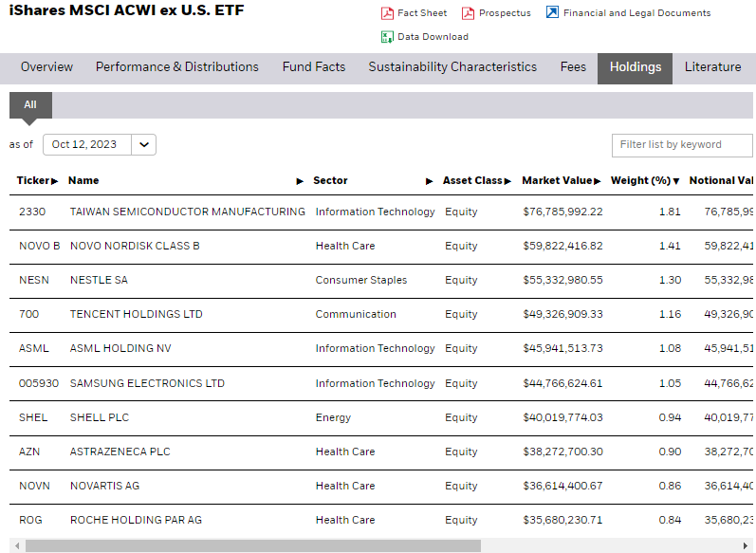Open the Prospectus link
The height and width of the screenshot is (553, 756).
tap(505, 13)
